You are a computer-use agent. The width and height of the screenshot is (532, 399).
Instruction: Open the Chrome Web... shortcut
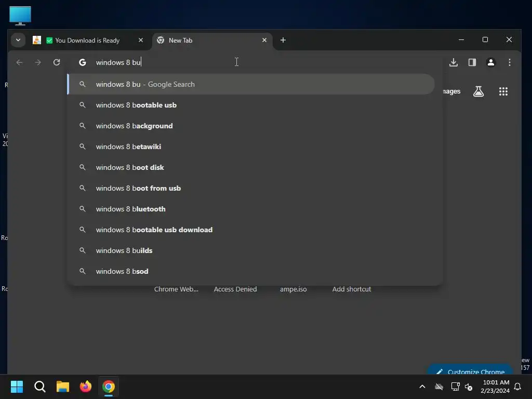(176, 289)
